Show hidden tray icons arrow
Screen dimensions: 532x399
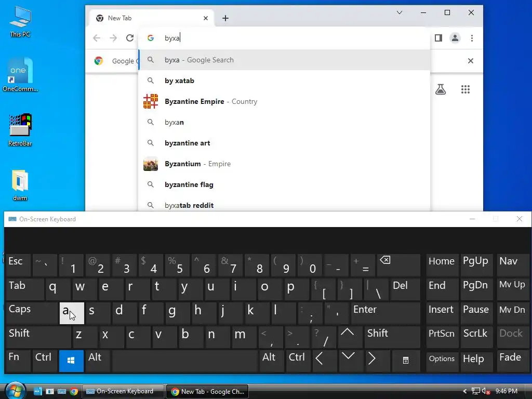pos(465,392)
